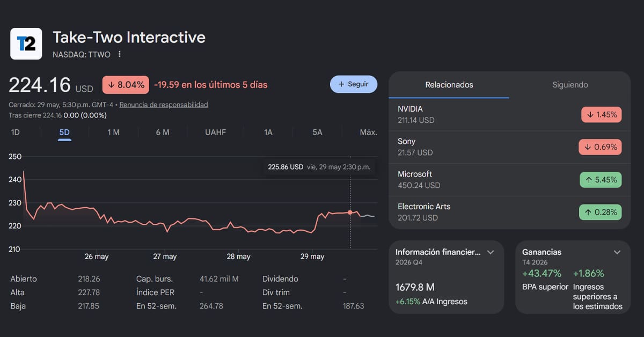Click the 225.86 USD chart tooltip
The height and width of the screenshot is (337, 644).
click(319, 167)
